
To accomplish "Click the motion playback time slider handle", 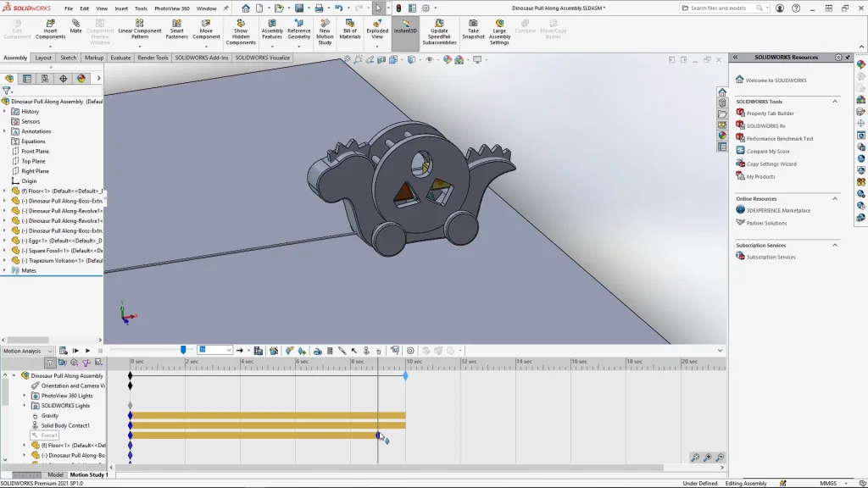I will [183, 350].
